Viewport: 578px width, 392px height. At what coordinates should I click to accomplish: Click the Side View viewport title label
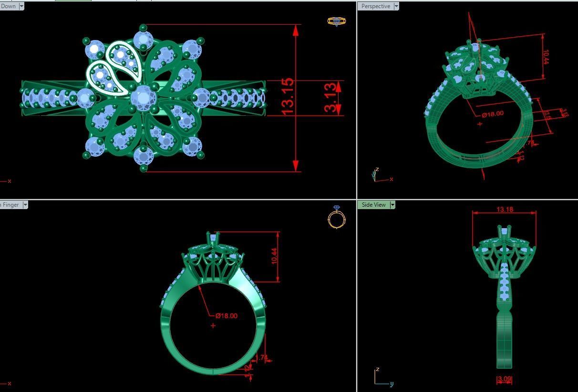(373, 205)
